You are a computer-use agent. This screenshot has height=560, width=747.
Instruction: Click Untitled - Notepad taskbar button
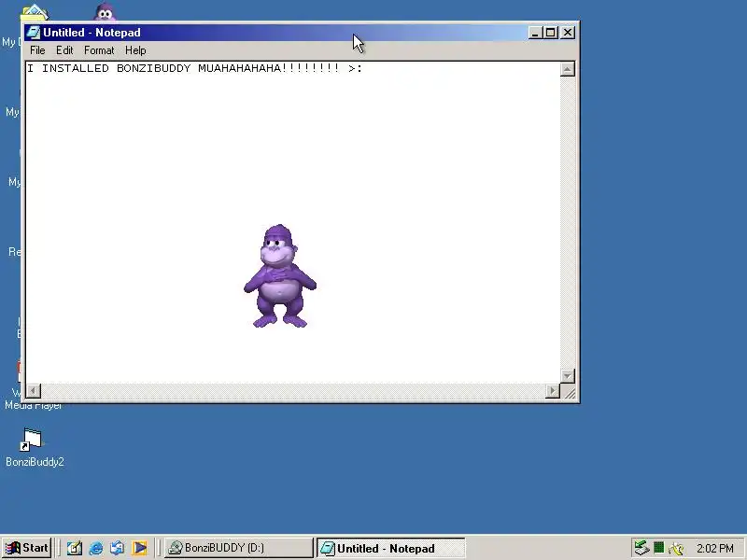pyautogui.click(x=390, y=549)
